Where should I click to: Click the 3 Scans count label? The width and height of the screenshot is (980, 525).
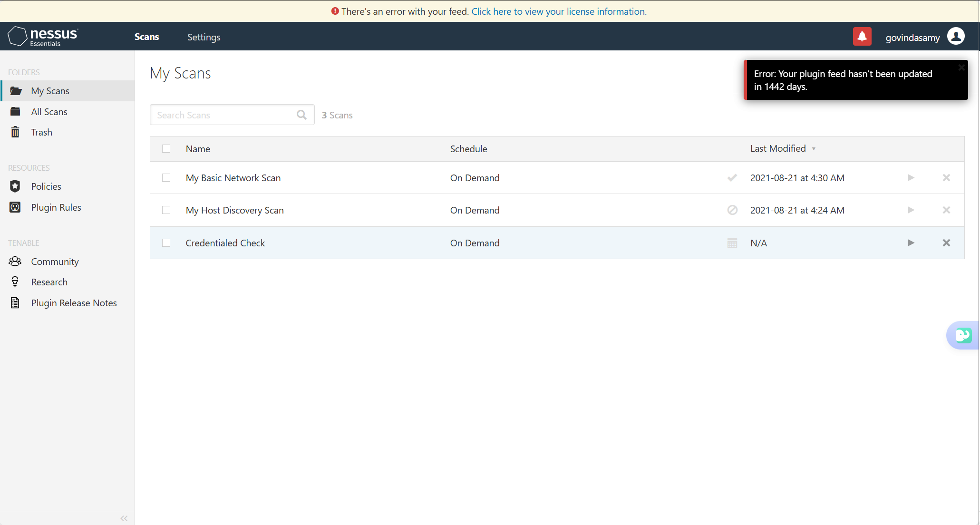click(337, 115)
